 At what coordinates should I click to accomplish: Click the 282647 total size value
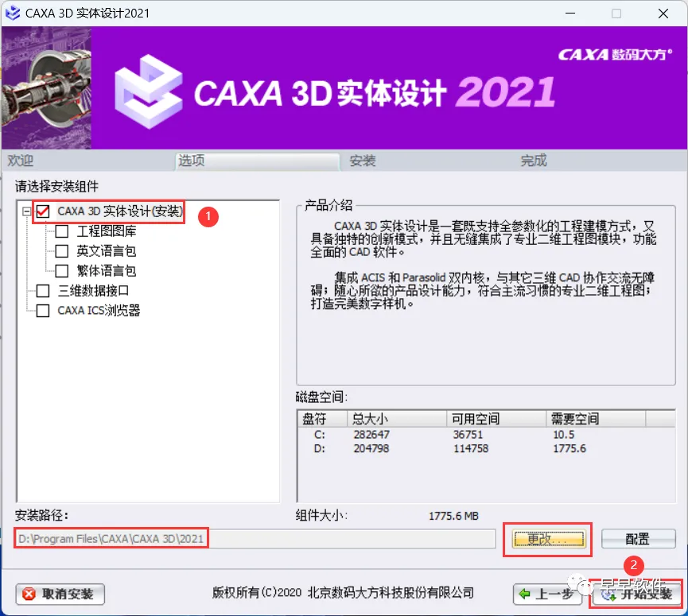coord(371,435)
